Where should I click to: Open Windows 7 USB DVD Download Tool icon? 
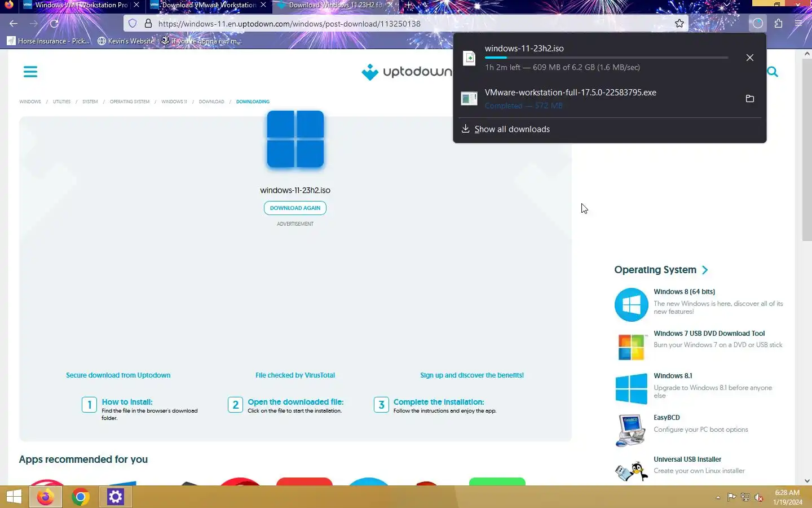click(x=631, y=347)
